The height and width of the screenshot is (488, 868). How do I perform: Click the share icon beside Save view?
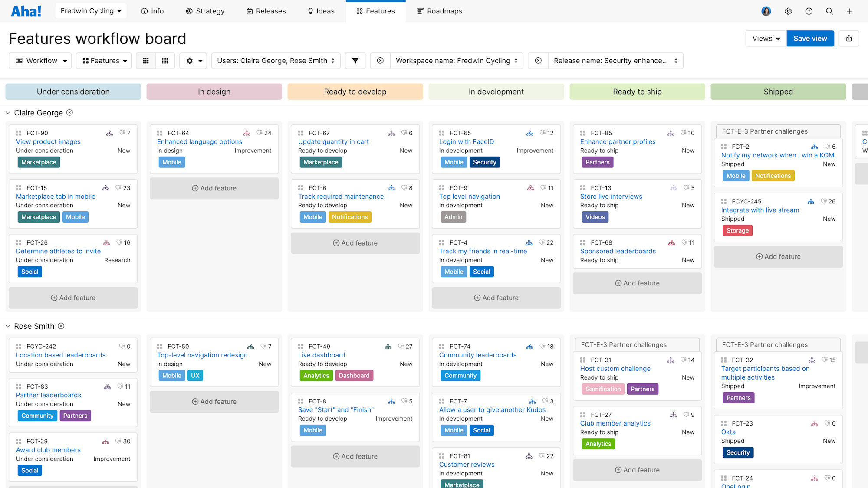(848, 38)
